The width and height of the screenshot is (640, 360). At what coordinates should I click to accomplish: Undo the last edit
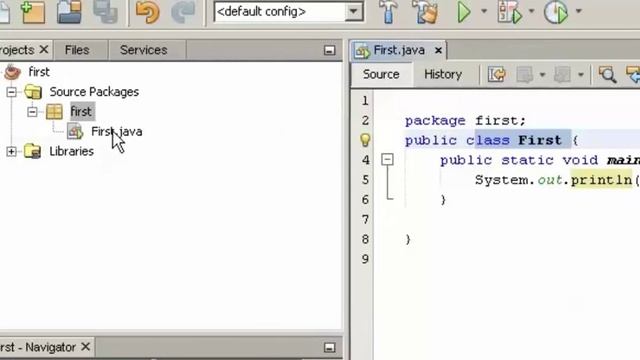[x=148, y=12]
